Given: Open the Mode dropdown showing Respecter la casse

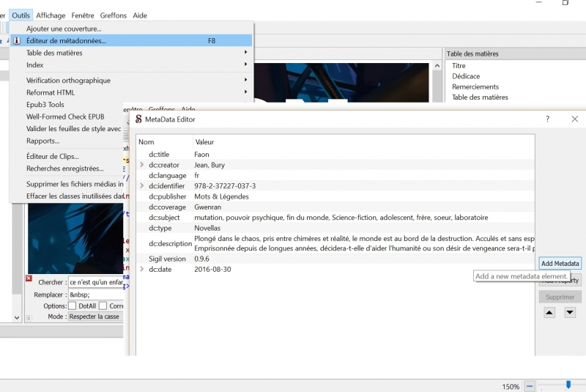Looking at the screenshot, I should [95, 317].
